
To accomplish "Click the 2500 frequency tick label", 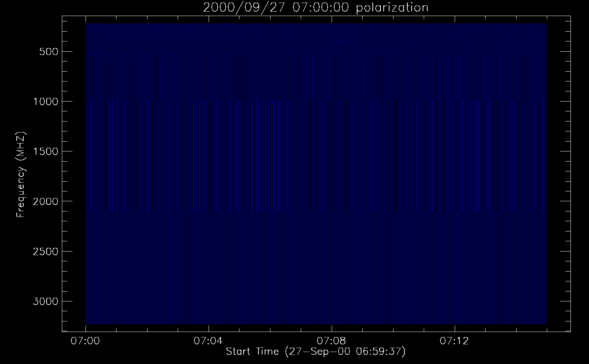I will coord(46,252).
